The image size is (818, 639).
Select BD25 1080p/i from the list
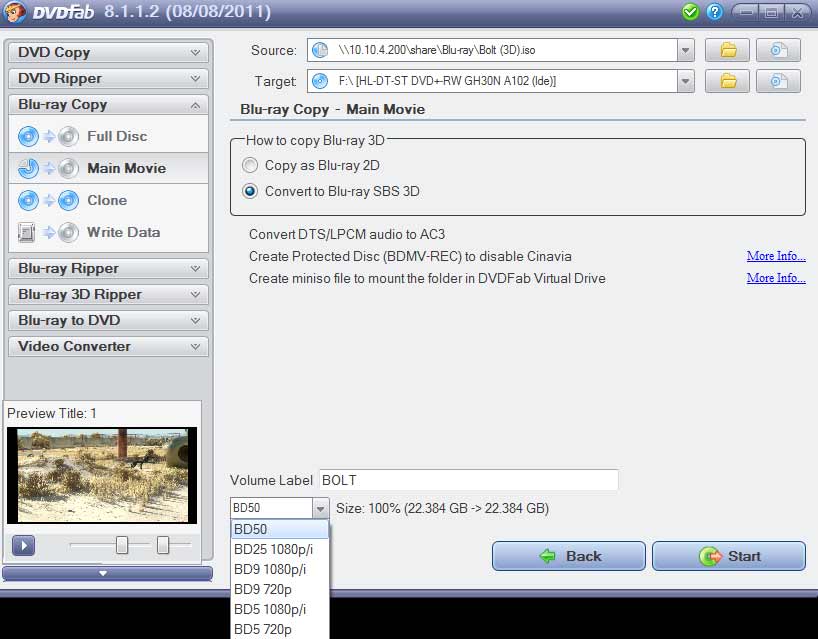pos(280,549)
